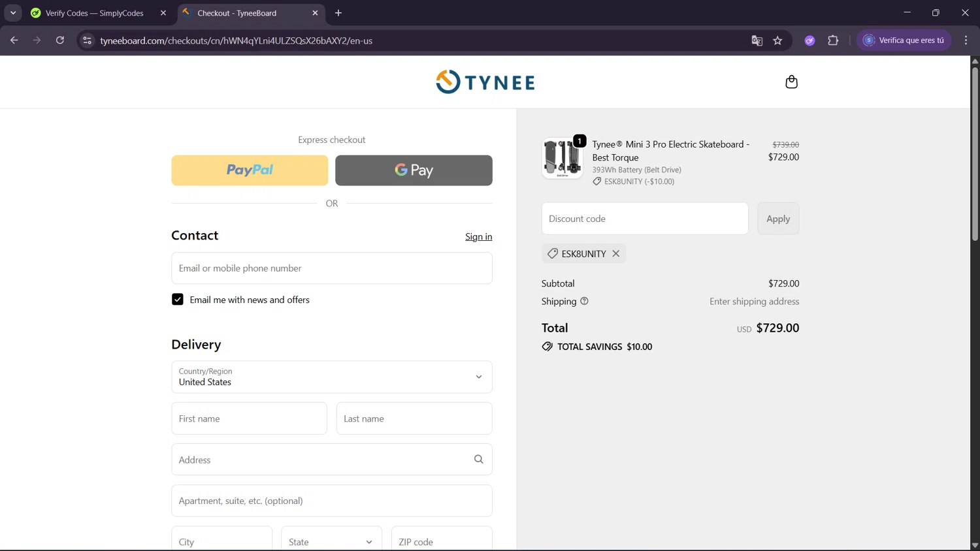The width and height of the screenshot is (980, 551).
Task: Open the State dropdown
Action: [x=331, y=541]
